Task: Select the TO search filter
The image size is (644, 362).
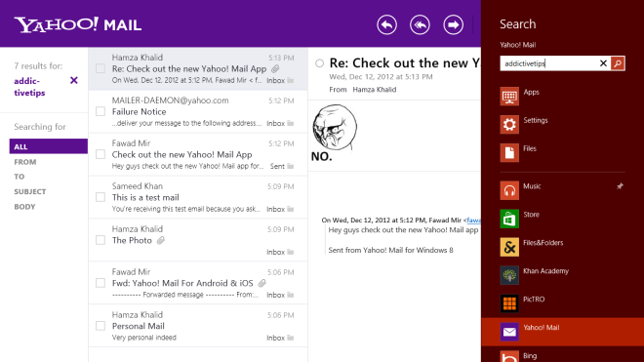Action: pos(20,177)
